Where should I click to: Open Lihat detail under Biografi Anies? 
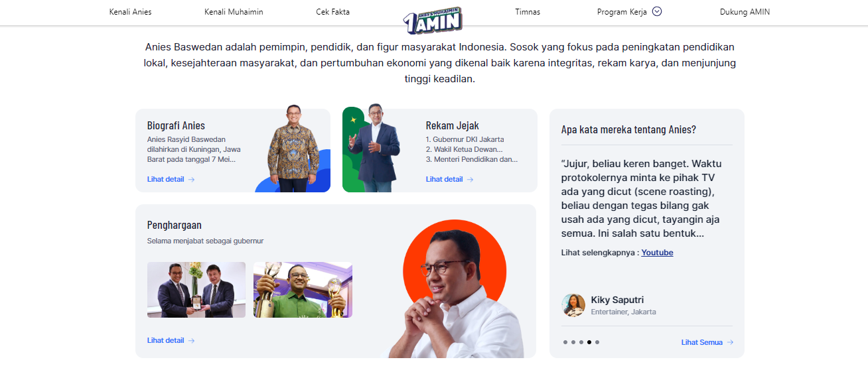[171, 179]
